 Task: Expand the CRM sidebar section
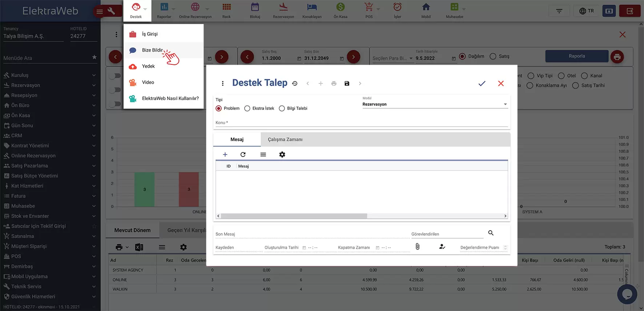[50, 136]
